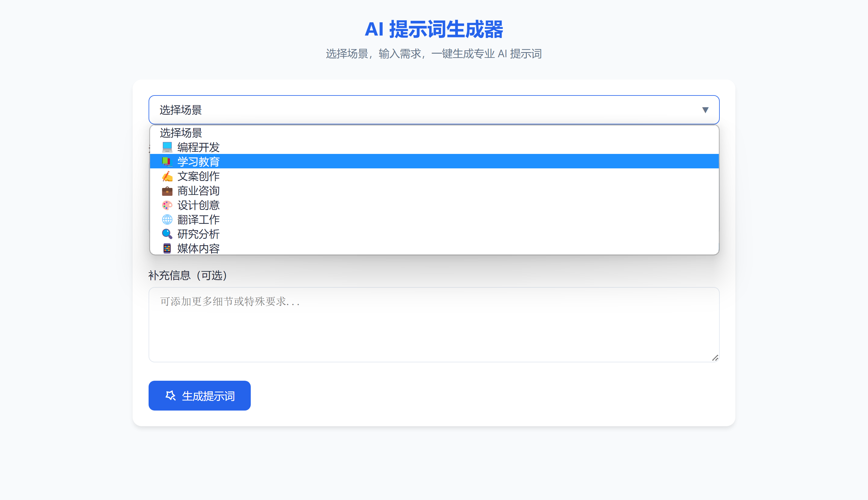Viewport: 868px width, 500px height.
Task: Click the dropdown arrow of 选择场景
Action: [x=705, y=110]
